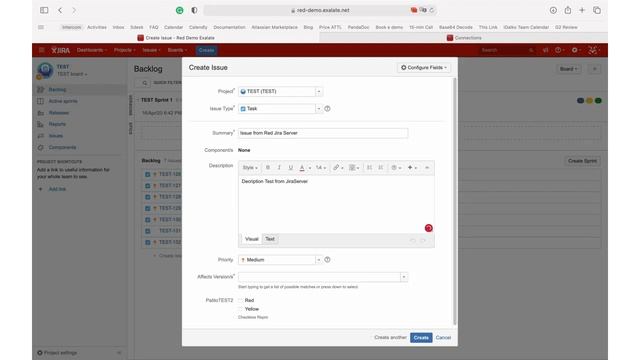This screenshot has width=640, height=360.
Task: Click the bullet list icon in editor
Action: click(x=369, y=168)
